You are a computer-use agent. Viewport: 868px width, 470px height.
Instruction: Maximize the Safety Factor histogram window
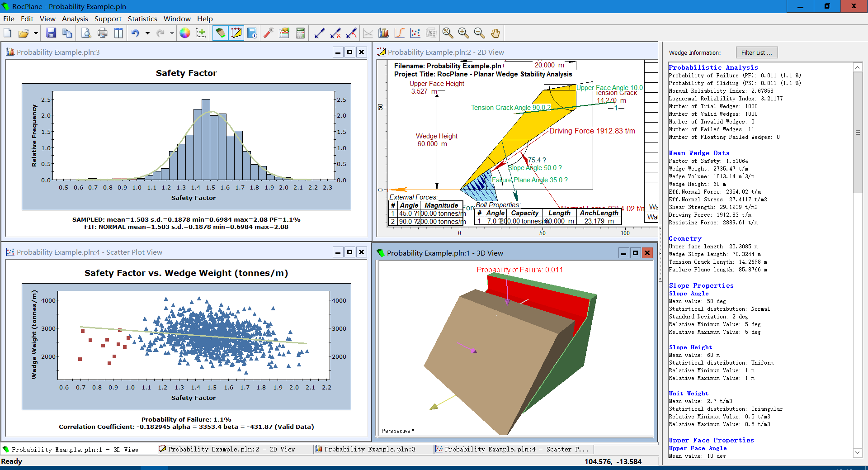(x=349, y=52)
